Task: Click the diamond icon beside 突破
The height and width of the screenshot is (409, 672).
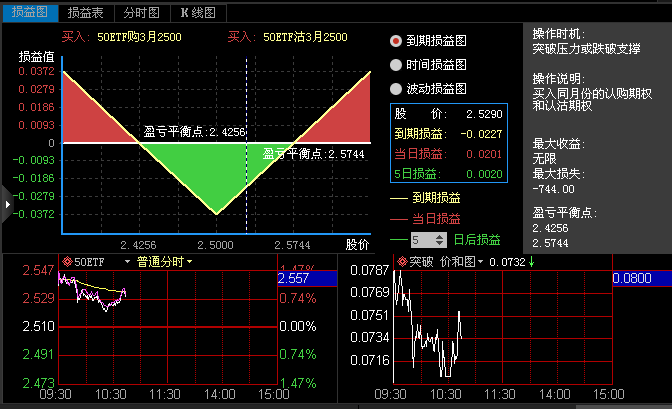Action: point(403,262)
